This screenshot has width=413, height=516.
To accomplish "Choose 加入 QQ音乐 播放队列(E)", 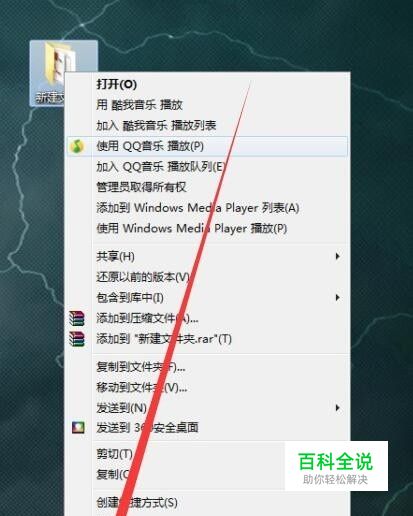I will pos(161,167).
